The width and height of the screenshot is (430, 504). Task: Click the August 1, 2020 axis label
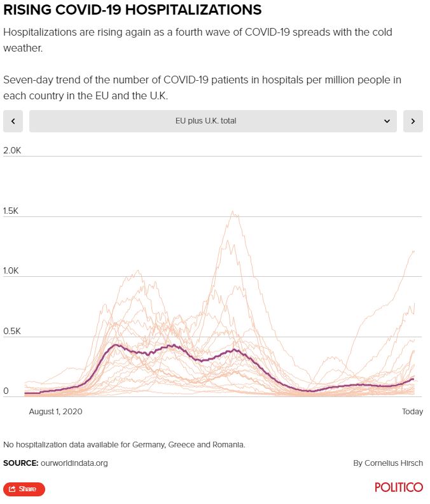(x=56, y=412)
